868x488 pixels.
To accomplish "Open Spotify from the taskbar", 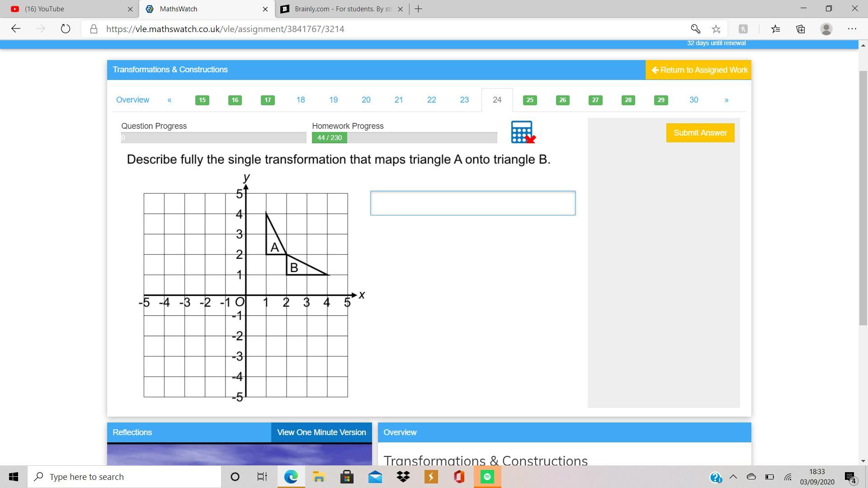I will coord(487,477).
